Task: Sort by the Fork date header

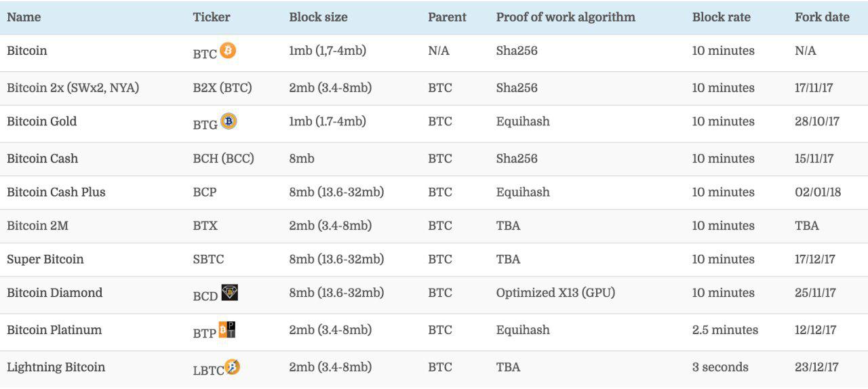Action: [822, 18]
